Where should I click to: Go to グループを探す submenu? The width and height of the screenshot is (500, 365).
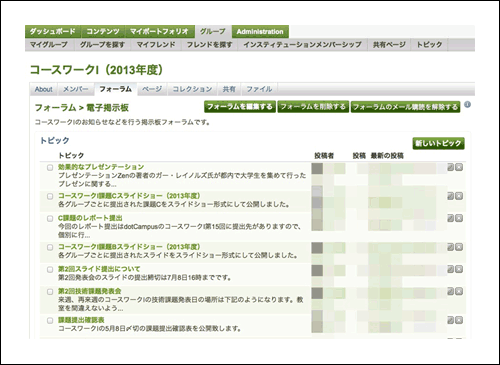[x=102, y=45]
